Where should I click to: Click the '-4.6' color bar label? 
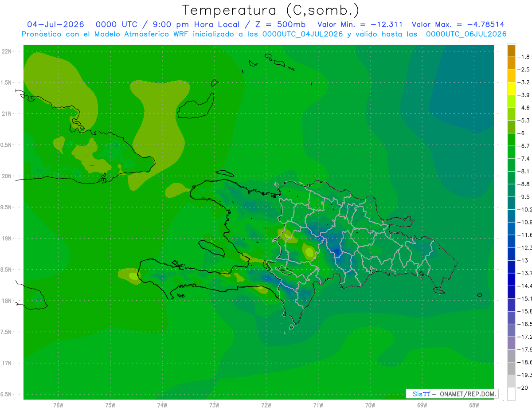pyautogui.click(x=524, y=108)
